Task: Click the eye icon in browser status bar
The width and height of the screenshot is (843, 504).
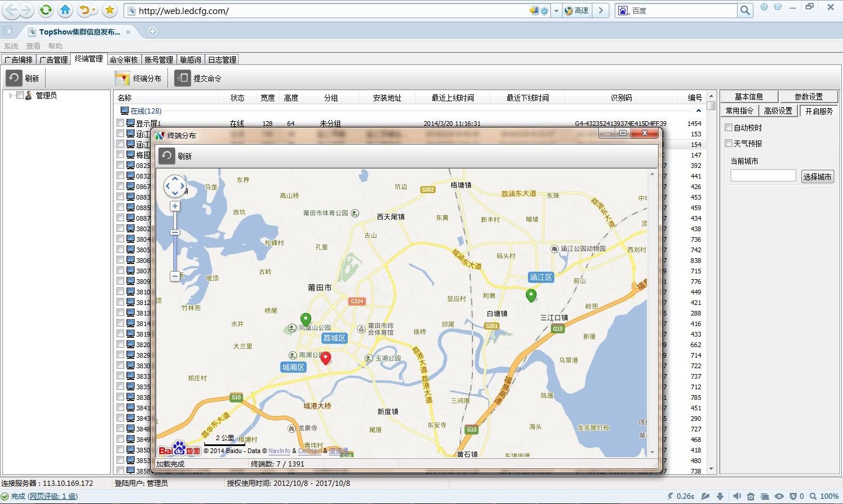Action: click(x=779, y=496)
